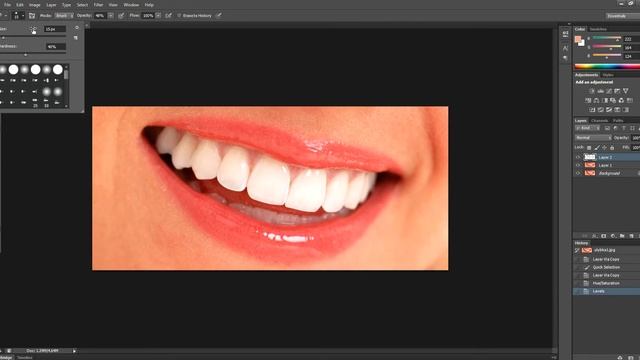Image resolution: width=640 pixels, height=360 pixels.
Task: Open the Help menu
Action: click(x=149, y=5)
